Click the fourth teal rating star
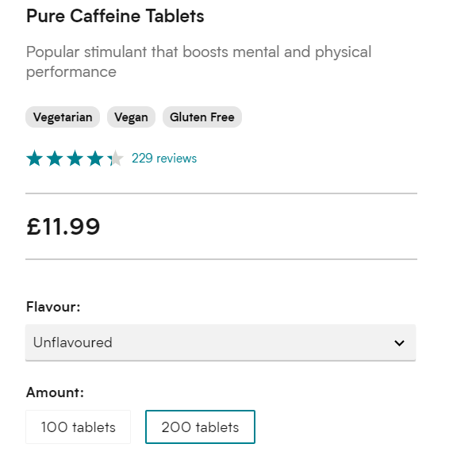476x463 pixels. (x=95, y=159)
